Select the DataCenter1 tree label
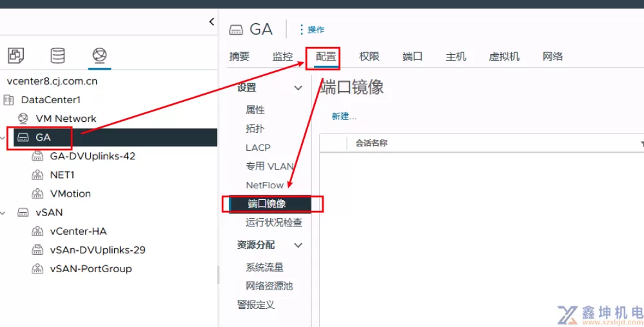The height and width of the screenshot is (327, 644). pyautogui.click(x=51, y=100)
